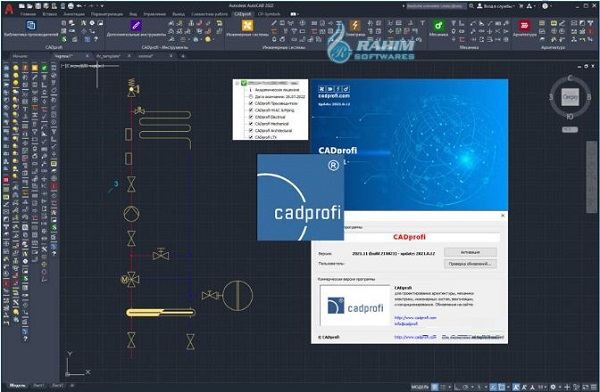Open the Библиотека производителей library icon
This screenshot has width=600, height=392.
tap(31, 25)
